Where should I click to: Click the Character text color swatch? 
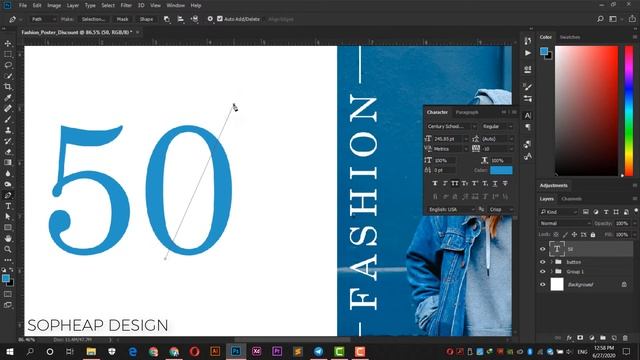[x=501, y=170]
